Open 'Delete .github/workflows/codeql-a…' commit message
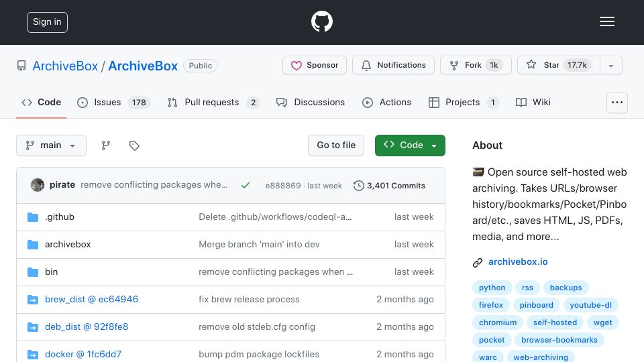Image resolution: width=644 pixels, height=362 pixels. 275,217
